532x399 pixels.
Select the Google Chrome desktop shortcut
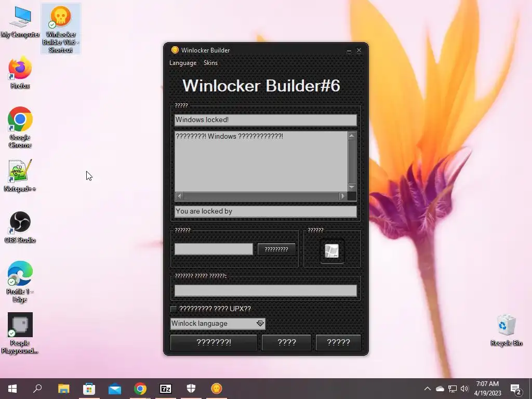(x=20, y=127)
